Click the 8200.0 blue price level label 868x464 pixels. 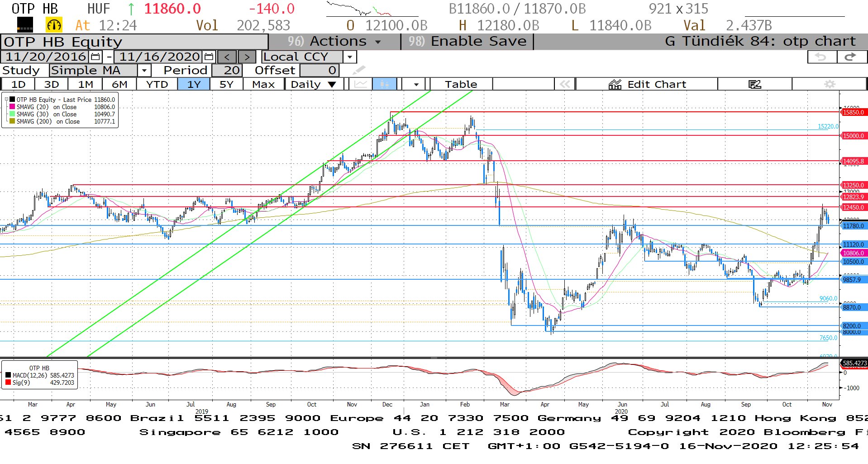tap(853, 326)
